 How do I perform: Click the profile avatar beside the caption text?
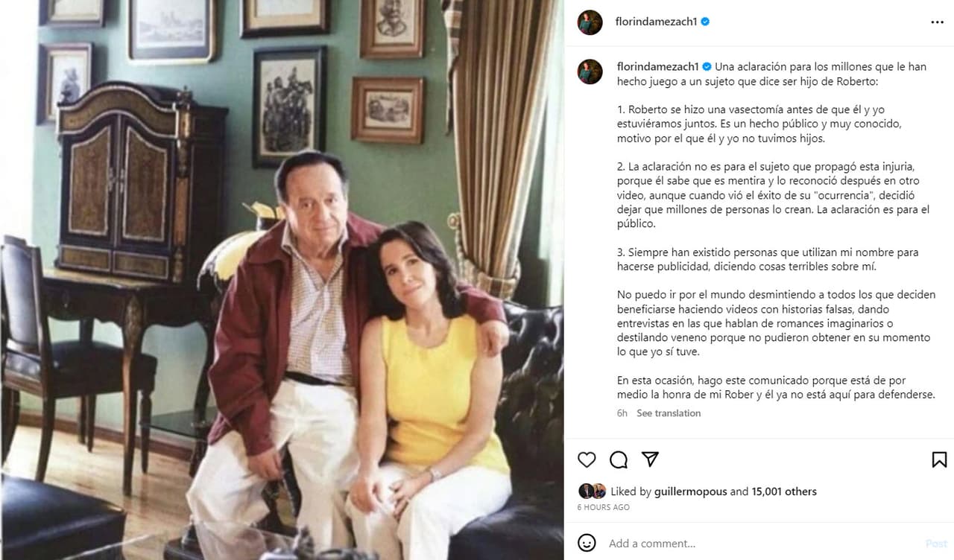click(x=590, y=68)
